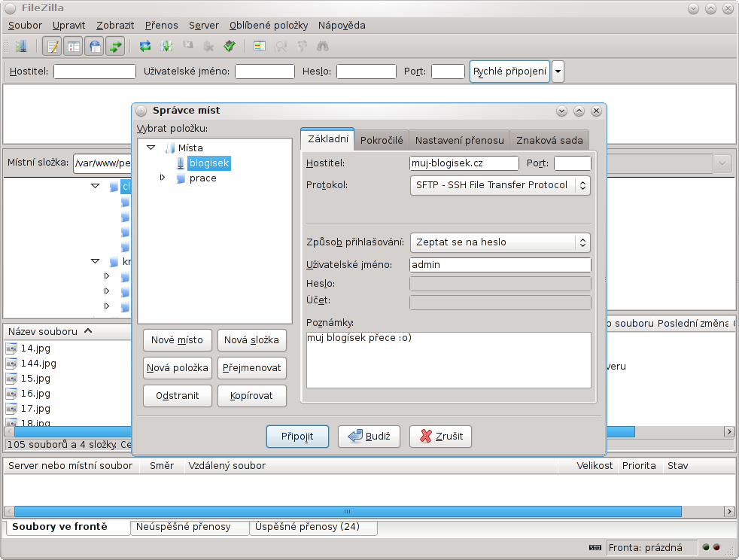Collapse the 'kr' local tree folder

(96, 261)
